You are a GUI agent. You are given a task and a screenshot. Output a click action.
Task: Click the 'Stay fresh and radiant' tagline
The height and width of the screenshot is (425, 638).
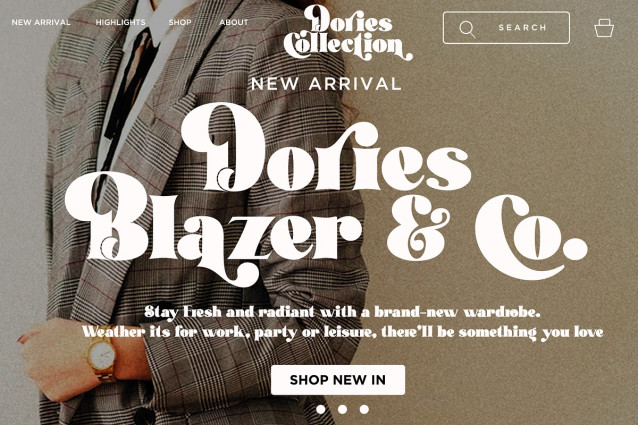point(342,312)
